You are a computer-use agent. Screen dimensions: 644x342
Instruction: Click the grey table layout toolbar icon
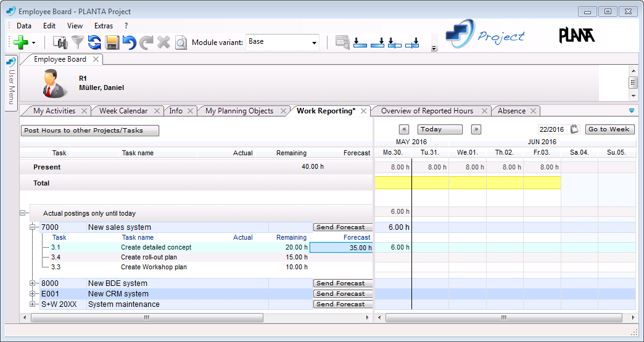(x=342, y=43)
